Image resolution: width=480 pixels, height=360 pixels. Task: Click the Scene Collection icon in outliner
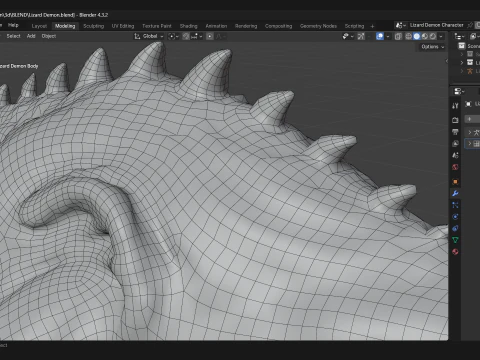[462, 46]
